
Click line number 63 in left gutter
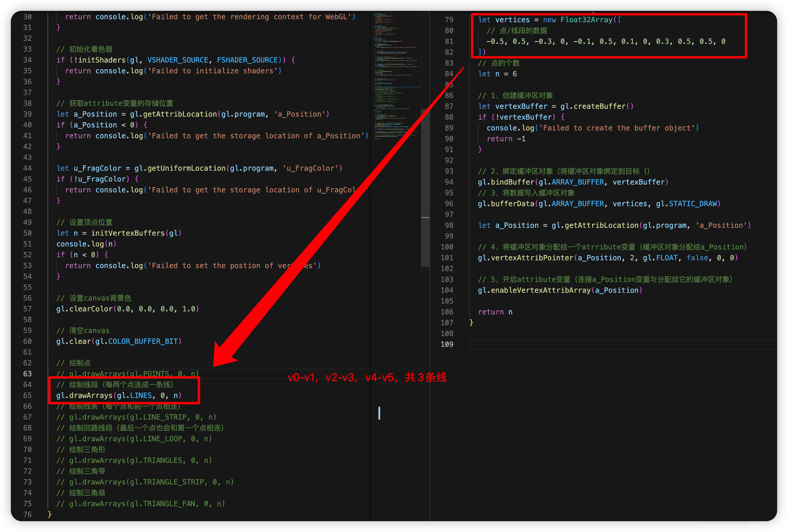point(27,374)
